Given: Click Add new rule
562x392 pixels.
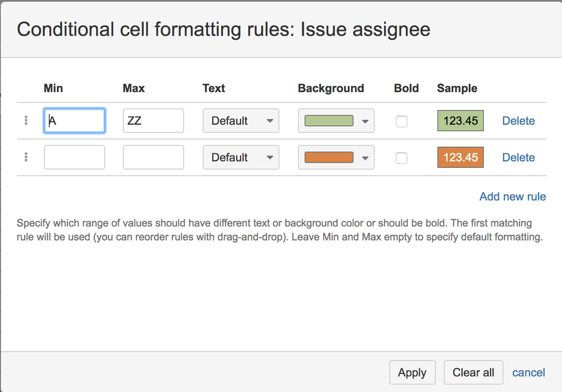Looking at the screenshot, I should point(512,197).
